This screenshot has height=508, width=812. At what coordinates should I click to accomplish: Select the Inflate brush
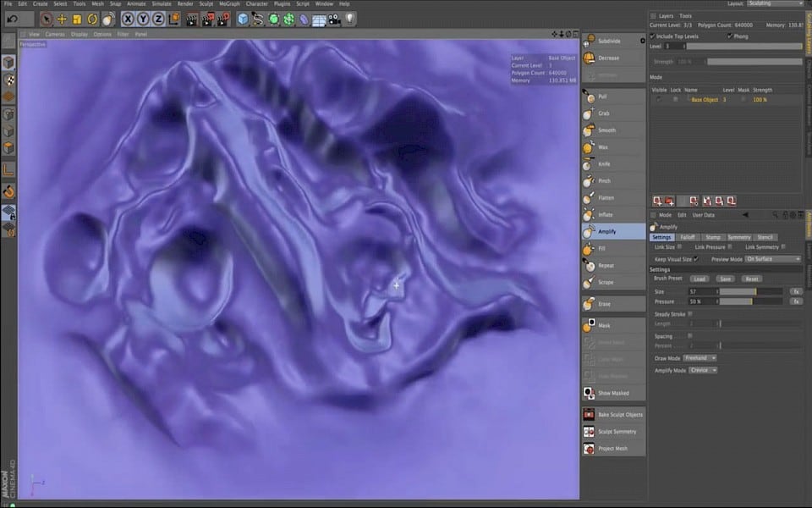pyautogui.click(x=614, y=214)
